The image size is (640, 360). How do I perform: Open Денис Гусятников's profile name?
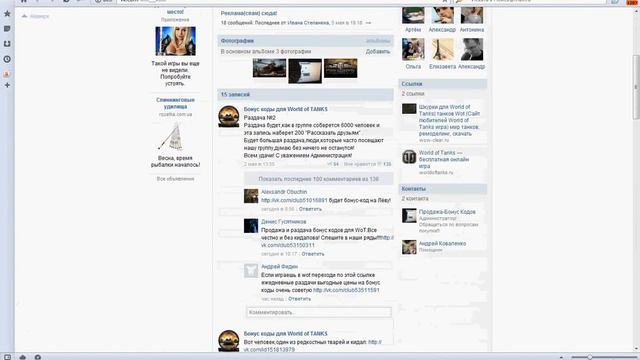pos(283,222)
